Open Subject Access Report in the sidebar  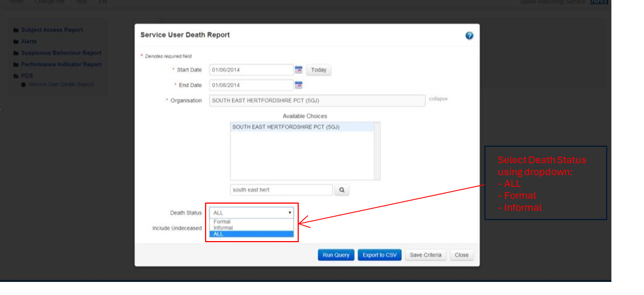tap(52, 30)
